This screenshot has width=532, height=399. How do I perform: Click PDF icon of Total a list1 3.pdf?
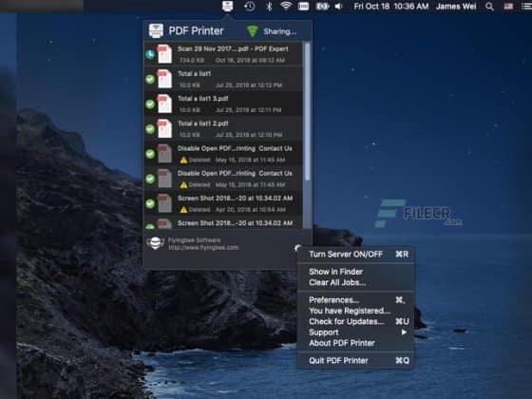pyautogui.click(x=164, y=104)
